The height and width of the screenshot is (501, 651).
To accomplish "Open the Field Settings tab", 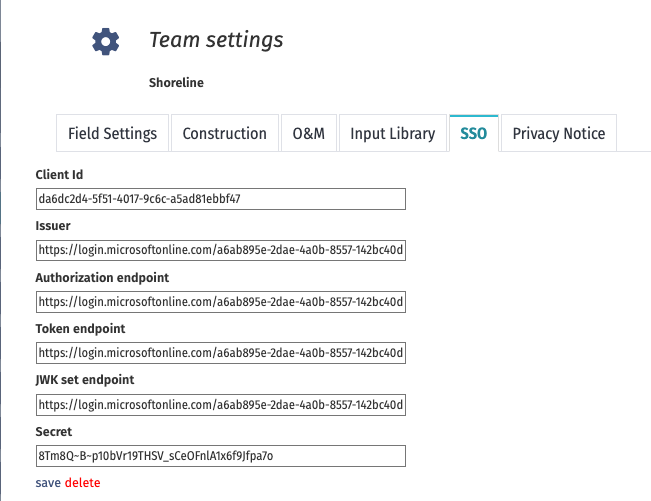I will click(113, 133).
